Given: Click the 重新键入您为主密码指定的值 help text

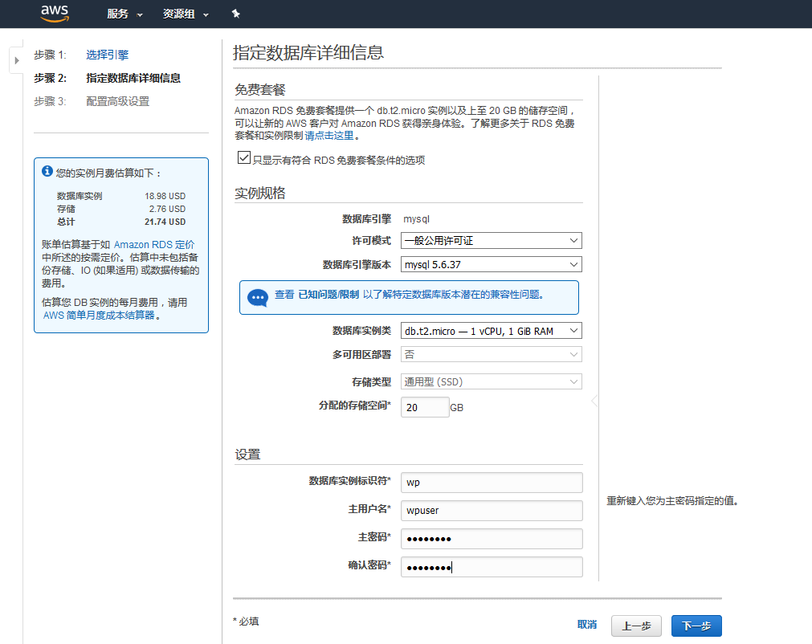Looking at the screenshot, I should pyautogui.click(x=672, y=500).
